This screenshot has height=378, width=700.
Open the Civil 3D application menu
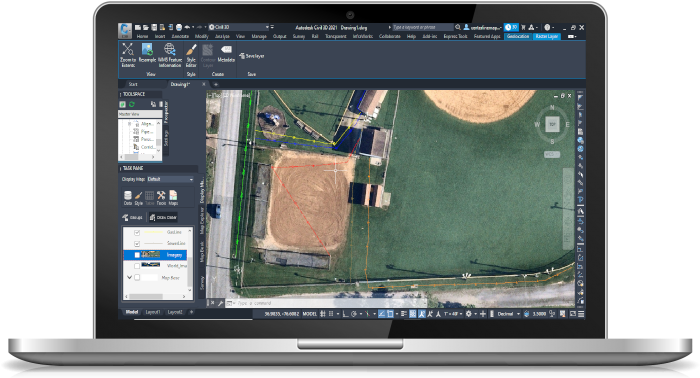[x=125, y=30]
